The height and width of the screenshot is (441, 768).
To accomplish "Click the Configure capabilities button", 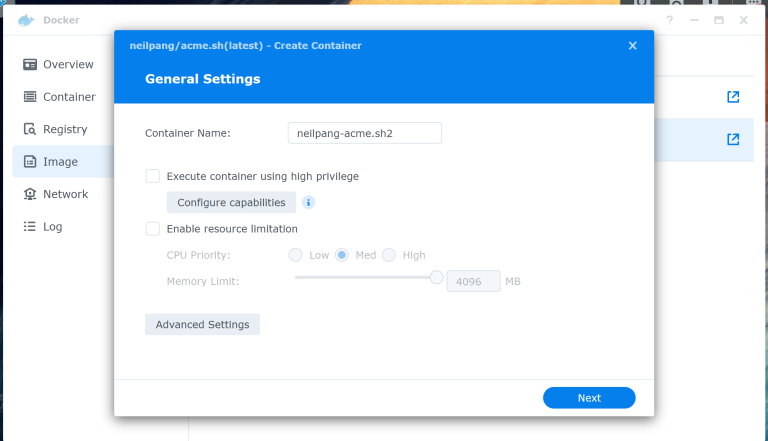I will 231,203.
